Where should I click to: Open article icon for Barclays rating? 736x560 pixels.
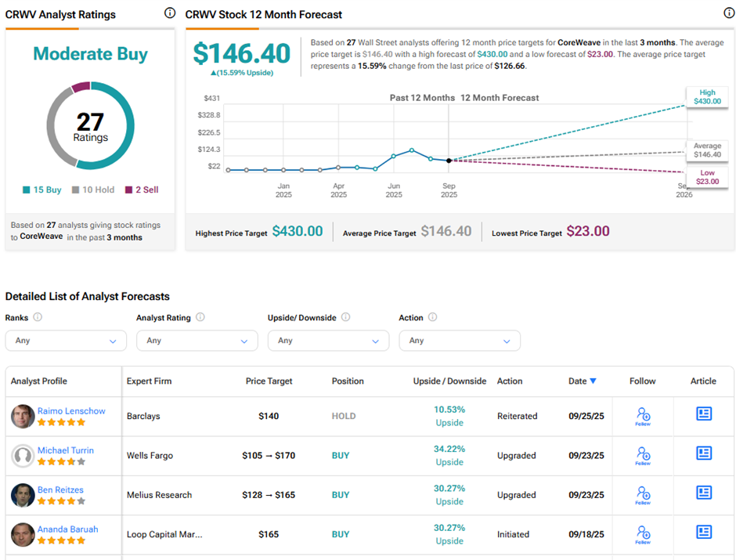[703, 414]
